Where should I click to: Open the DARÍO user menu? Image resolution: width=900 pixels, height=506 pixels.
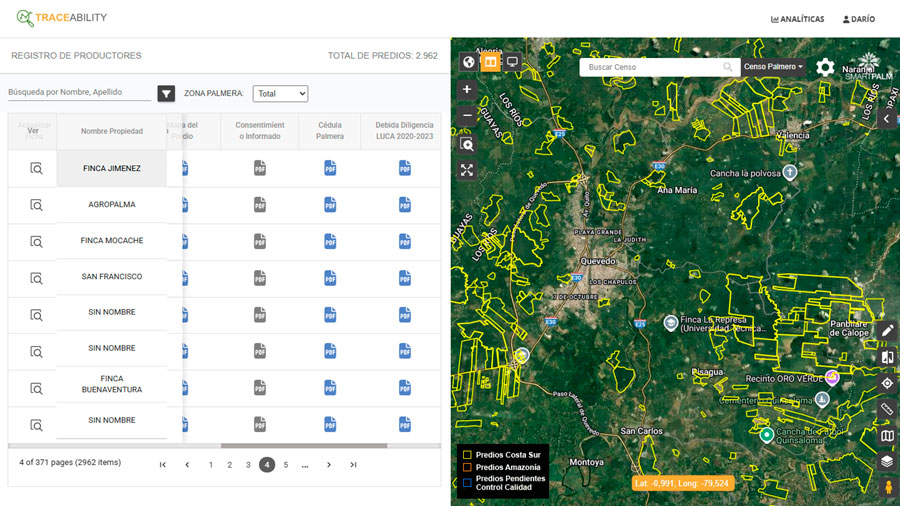tap(858, 19)
